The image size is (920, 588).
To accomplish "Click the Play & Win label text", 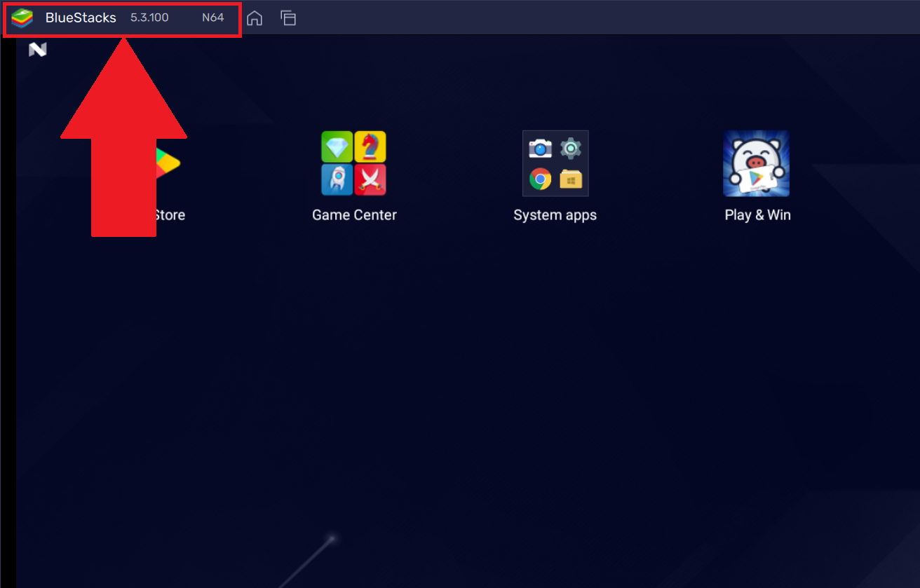I will click(757, 215).
